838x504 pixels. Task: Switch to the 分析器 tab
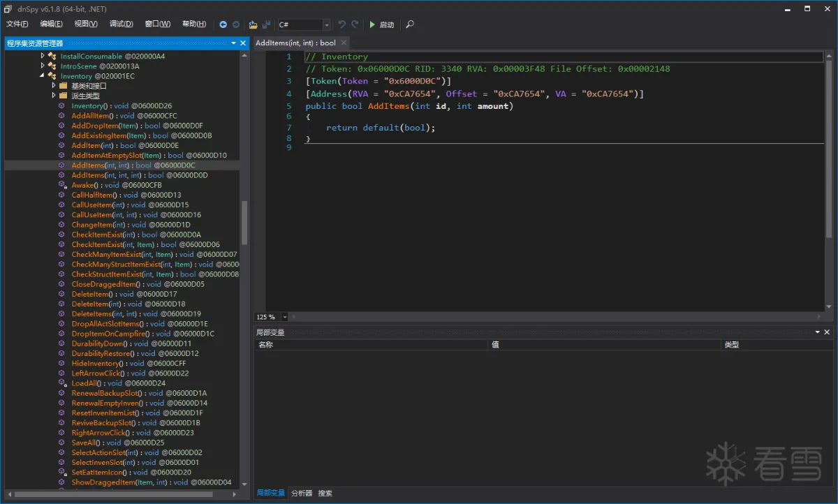click(x=302, y=493)
